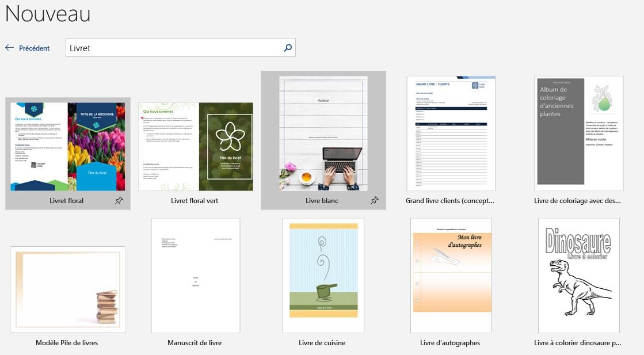644x355 pixels.
Task: Open the Grand livre clients template
Action: (451, 132)
